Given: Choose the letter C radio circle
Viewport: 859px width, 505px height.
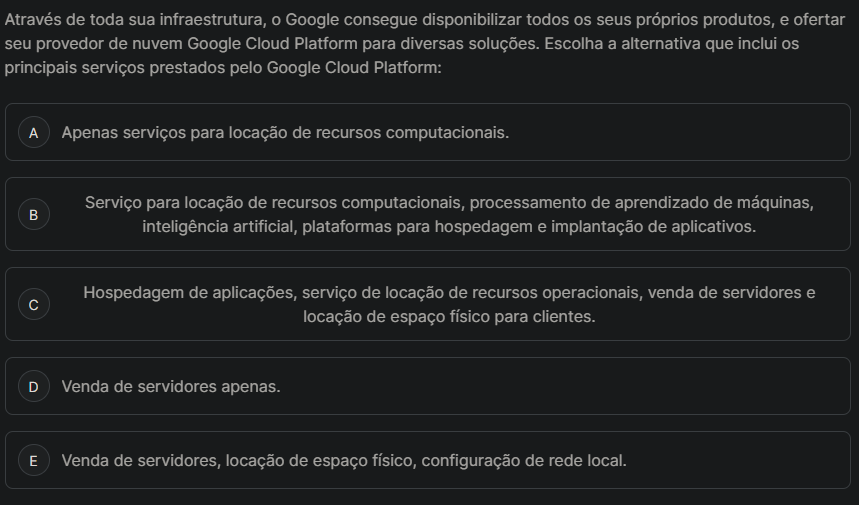Looking at the screenshot, I should pos(34,305).
